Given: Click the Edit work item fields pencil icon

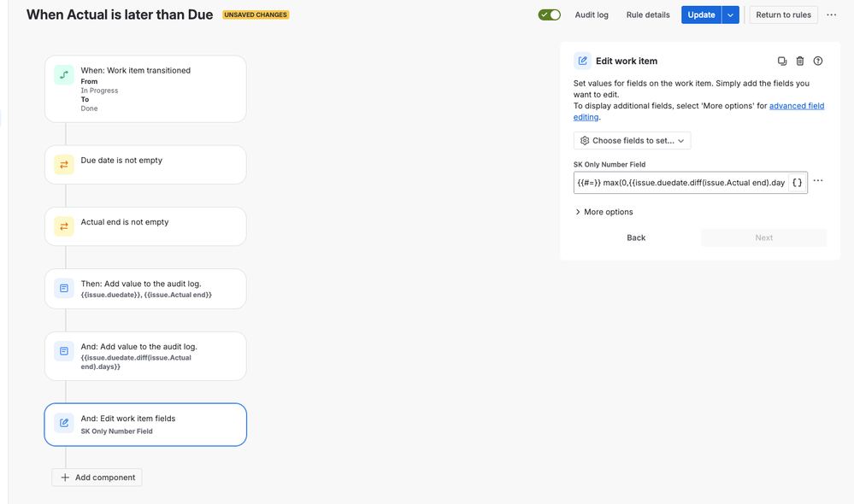Looking at the screenshot, I should tap(64, 424).
